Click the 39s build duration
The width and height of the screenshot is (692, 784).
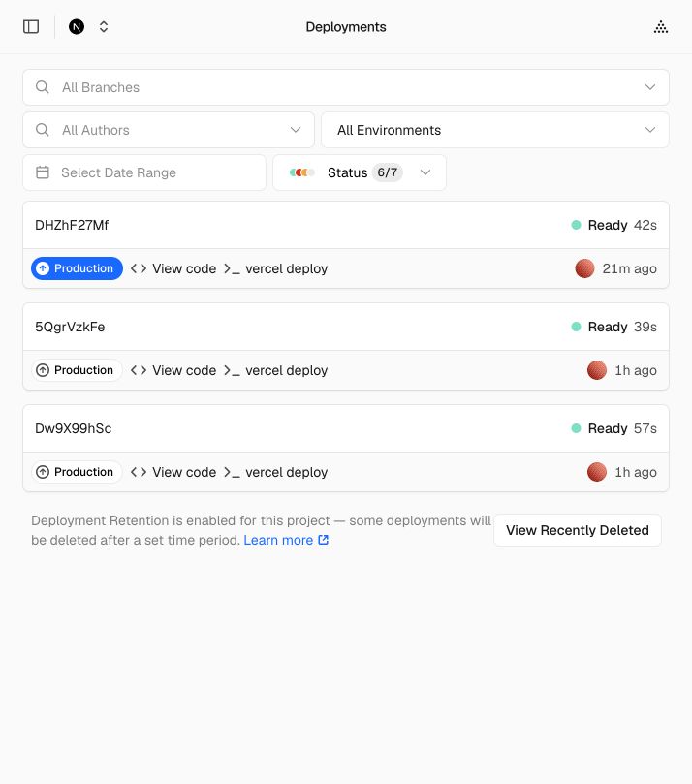[x=645, y=327]
